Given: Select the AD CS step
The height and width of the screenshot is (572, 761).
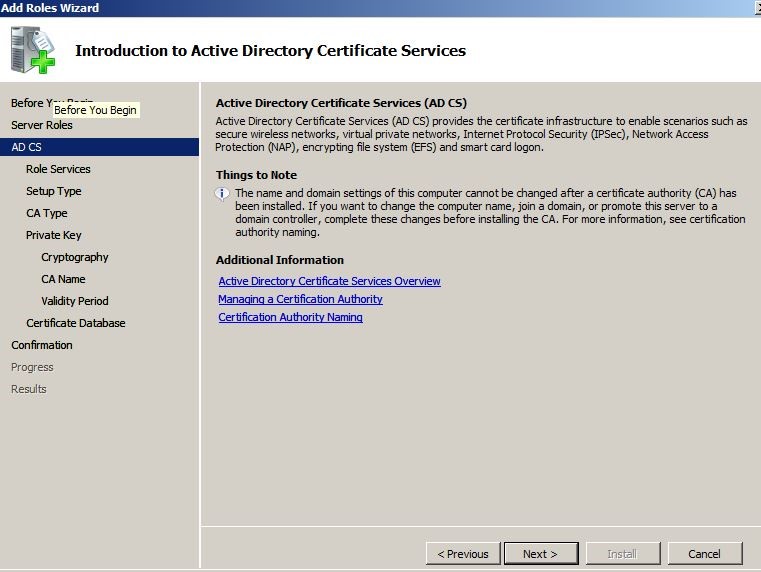Looking at the screenshot, I should pyautogui.click(x=99, y=147).
